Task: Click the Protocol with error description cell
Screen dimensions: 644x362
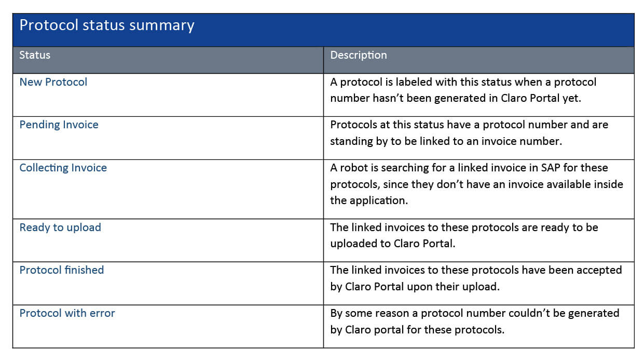Action: coord(474,321)
